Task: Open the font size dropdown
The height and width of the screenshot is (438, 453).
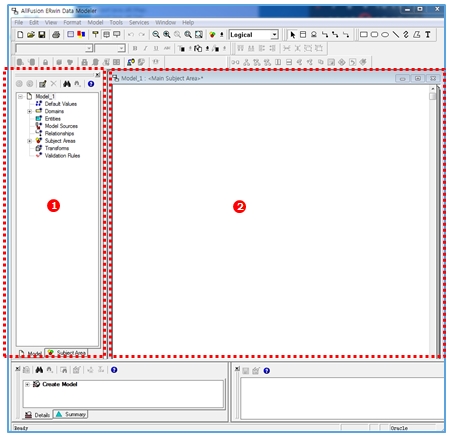Action: tap(121, 49)
